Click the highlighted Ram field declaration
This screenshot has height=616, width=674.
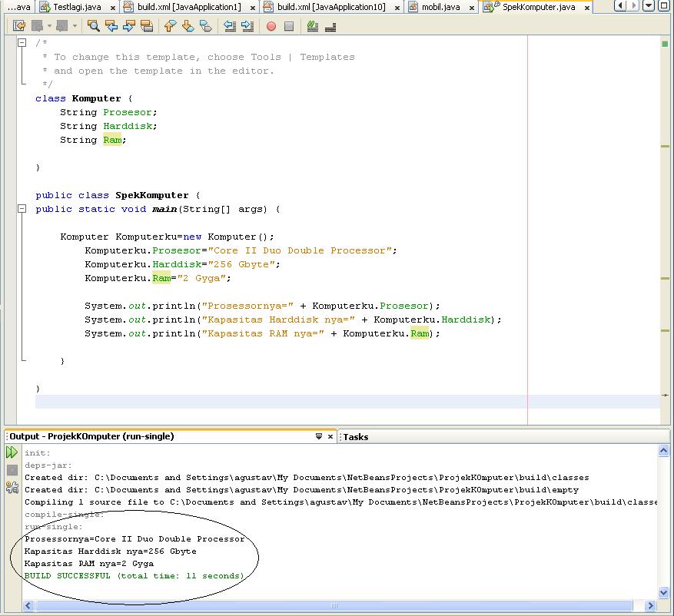coord(112,140)
